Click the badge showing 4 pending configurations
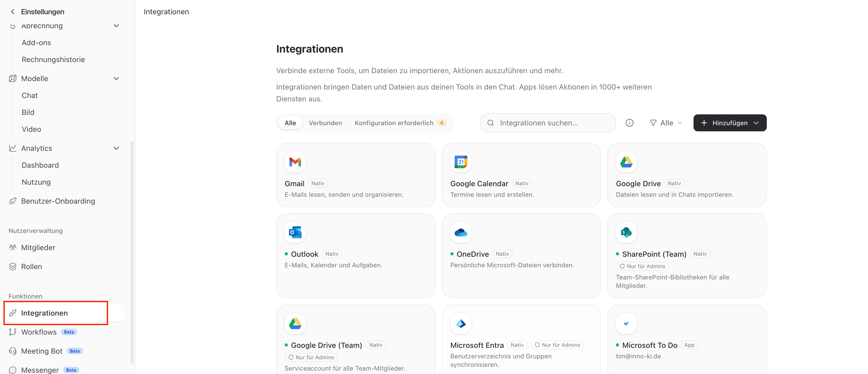The height and width of the screenshot is (374, 868). [441, 123]
